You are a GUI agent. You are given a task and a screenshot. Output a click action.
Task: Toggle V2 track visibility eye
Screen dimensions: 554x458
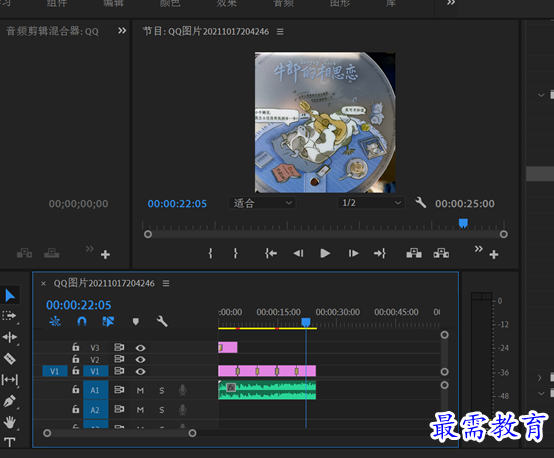140,360
